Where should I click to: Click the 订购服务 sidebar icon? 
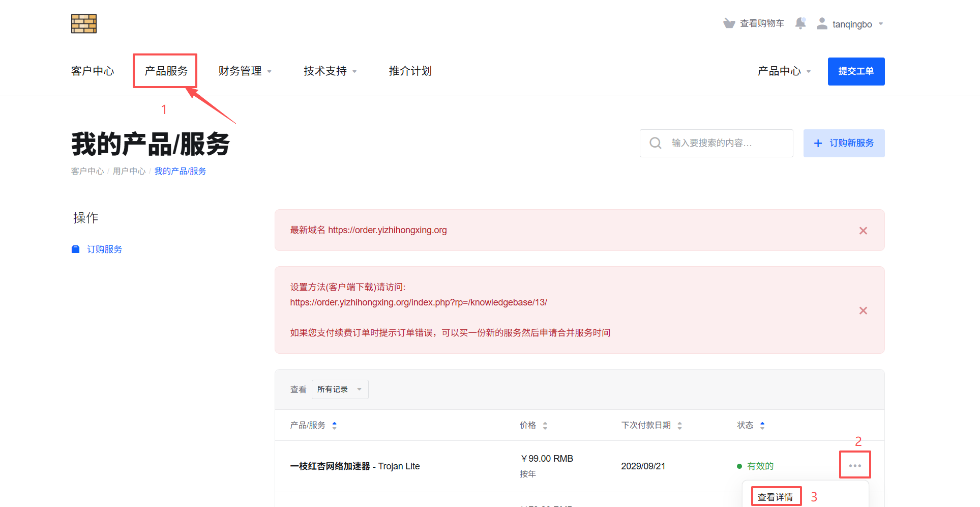[75, 249]
